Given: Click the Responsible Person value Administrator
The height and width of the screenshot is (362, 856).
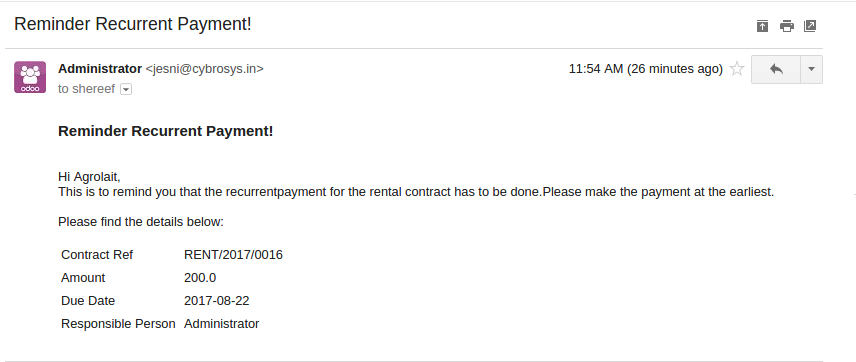Looking at the screenshot, I should click(x=221, y=324).
